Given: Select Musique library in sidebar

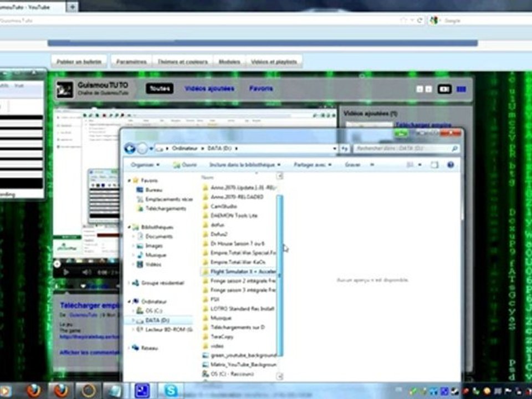Looking at the screenshot, I should (151, 255).
